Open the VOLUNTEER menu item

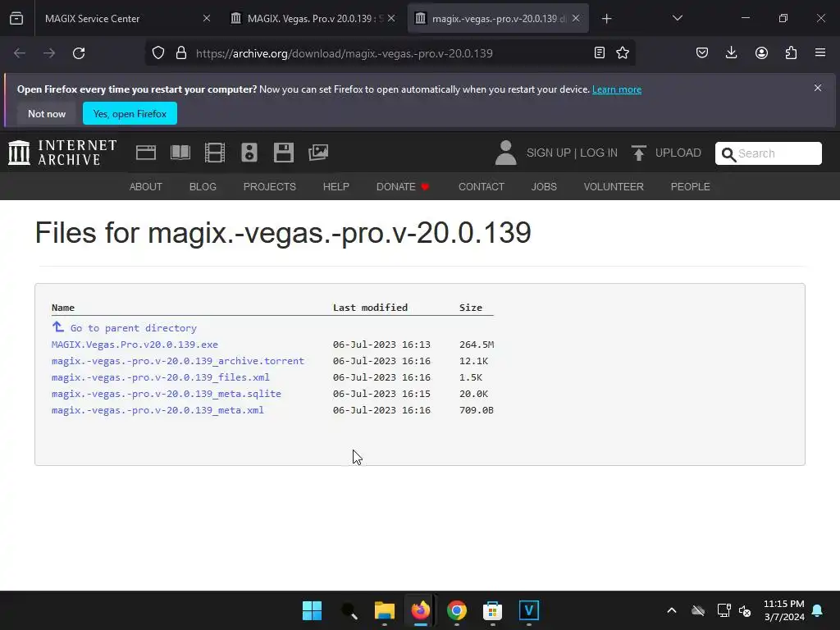[x=614, y=186]
